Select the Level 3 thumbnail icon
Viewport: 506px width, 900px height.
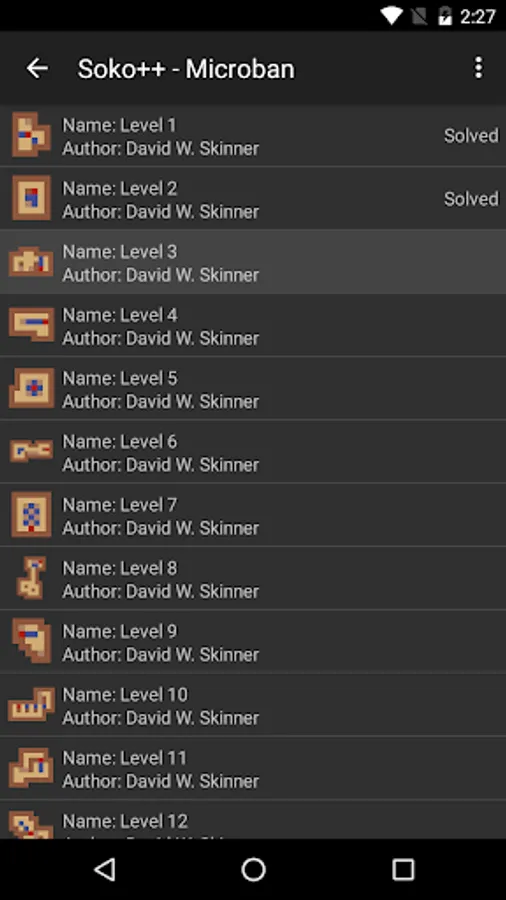tap(32, 262)
